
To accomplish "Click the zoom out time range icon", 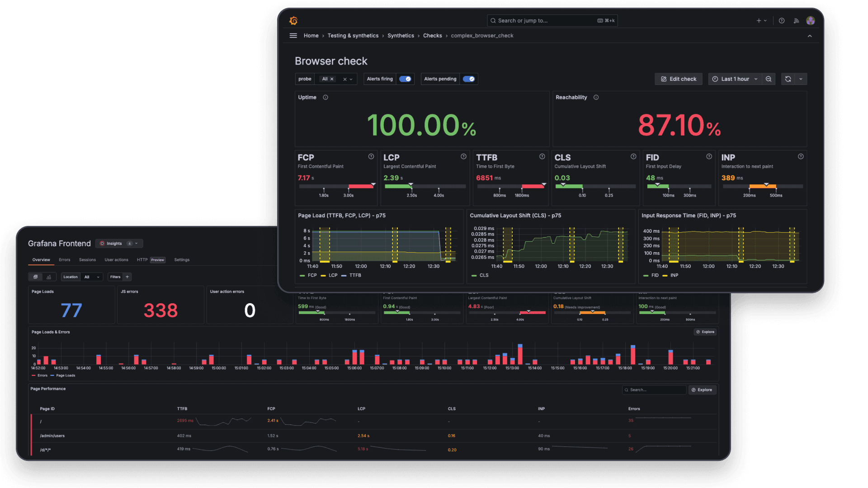I will (x=769, y=79).
